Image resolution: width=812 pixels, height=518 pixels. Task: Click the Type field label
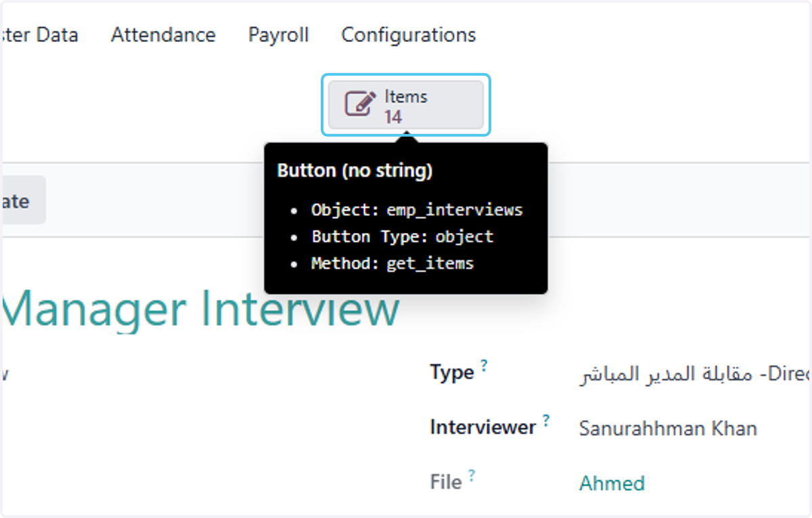[452, 373]
